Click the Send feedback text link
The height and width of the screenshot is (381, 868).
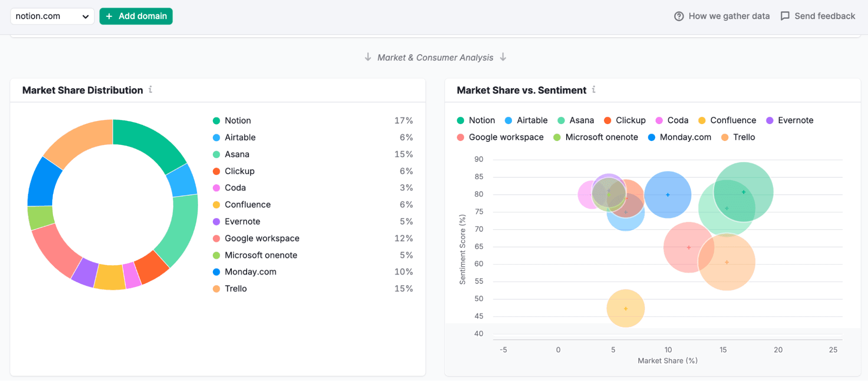[x=825, y=16]
